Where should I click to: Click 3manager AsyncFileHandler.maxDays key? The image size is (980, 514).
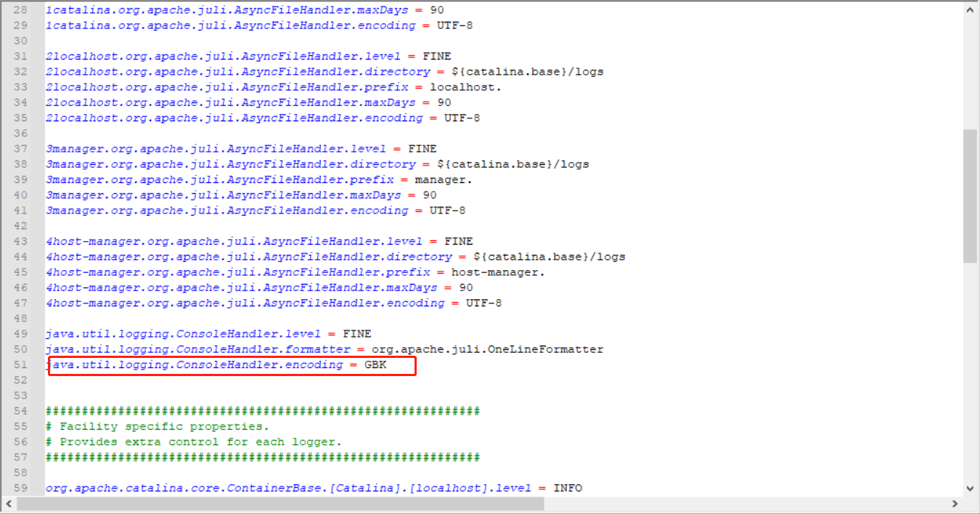click(223, 195)
